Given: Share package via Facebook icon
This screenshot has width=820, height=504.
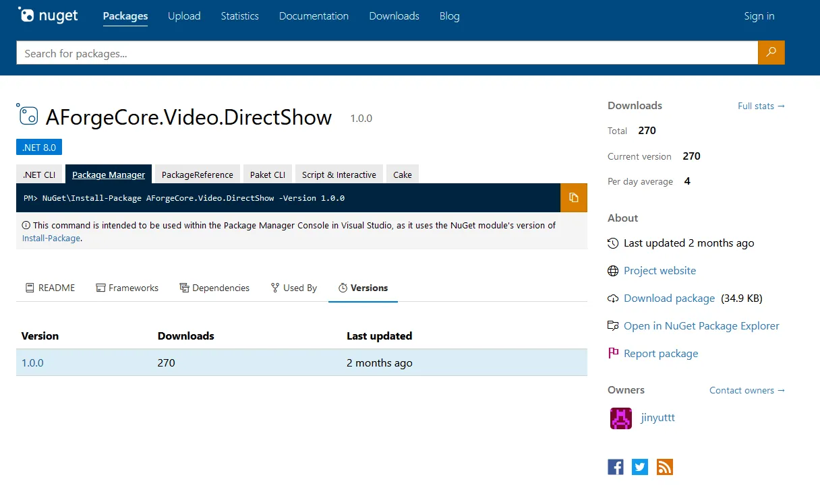Looking at the screenshot, I should coord(615,467).
